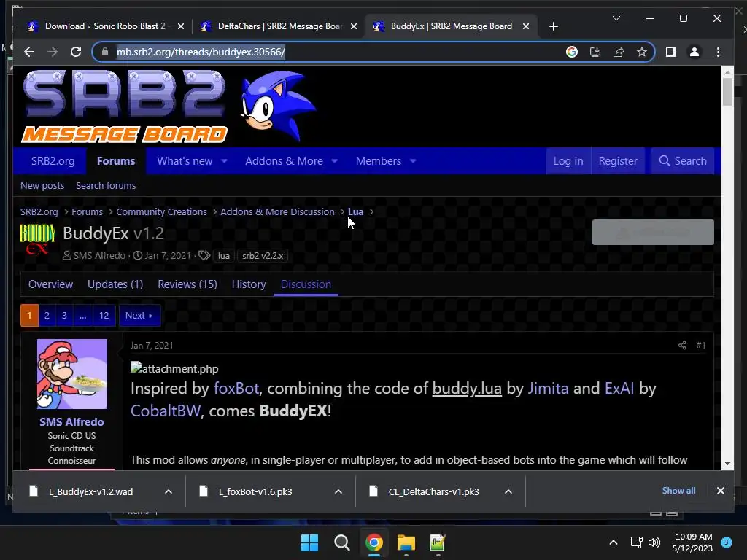Click the New posts link

[x=42, y=186]
